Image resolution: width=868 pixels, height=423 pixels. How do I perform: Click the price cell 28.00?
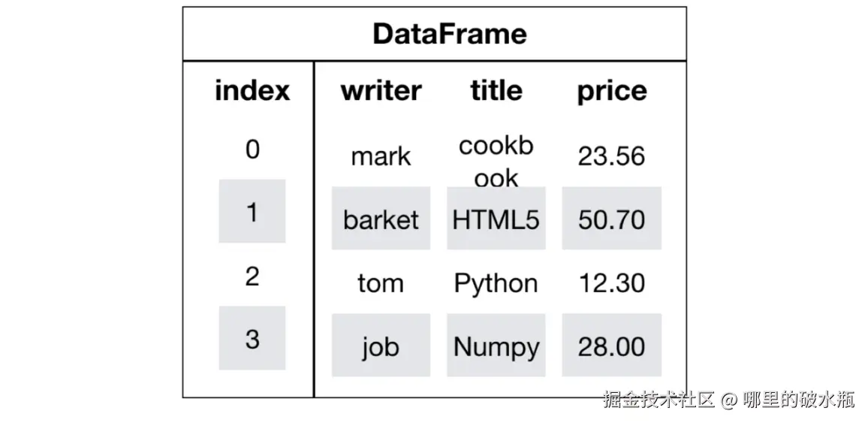tap(611, 346)
